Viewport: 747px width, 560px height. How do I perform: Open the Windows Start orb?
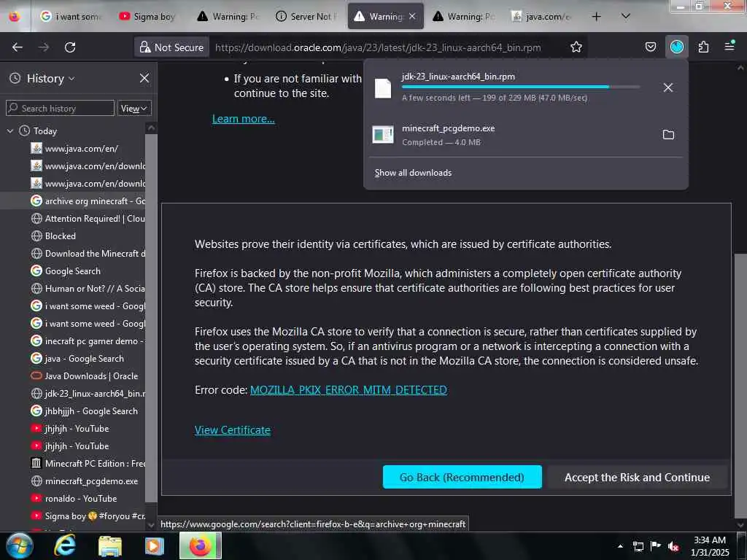(20, 545)
